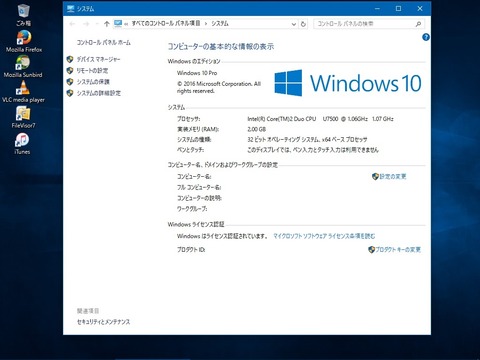Launch iTunes from the desktop
Screen dimensions: 480x360
[22, 143]
